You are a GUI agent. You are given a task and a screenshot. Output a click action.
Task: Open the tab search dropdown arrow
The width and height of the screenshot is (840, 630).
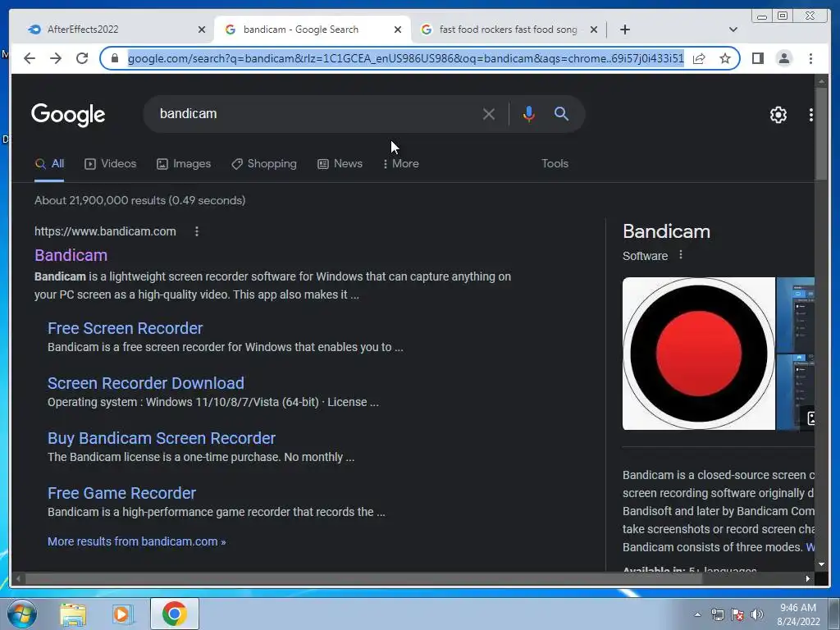[733, 30]
